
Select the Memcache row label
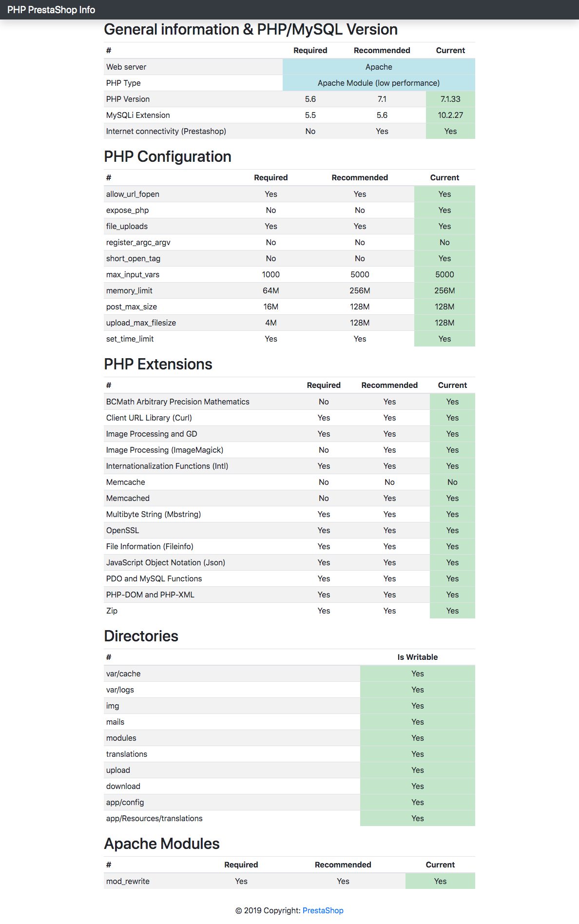126,482
